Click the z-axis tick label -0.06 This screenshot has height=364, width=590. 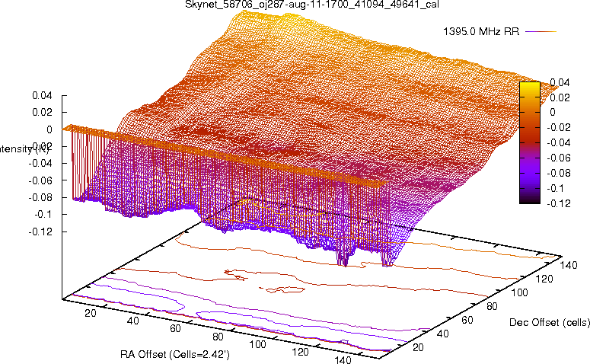[x=40, y=180]
